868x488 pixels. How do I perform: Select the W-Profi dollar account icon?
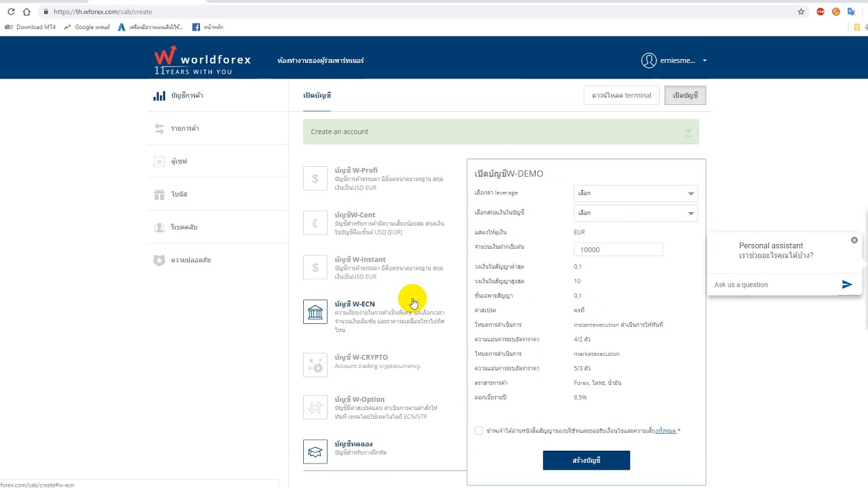click(315, 178)
